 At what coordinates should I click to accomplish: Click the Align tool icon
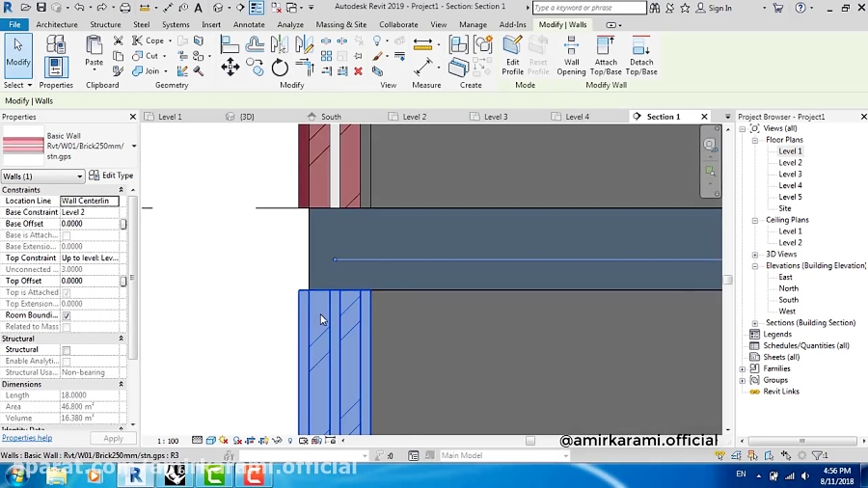[230, 44]
